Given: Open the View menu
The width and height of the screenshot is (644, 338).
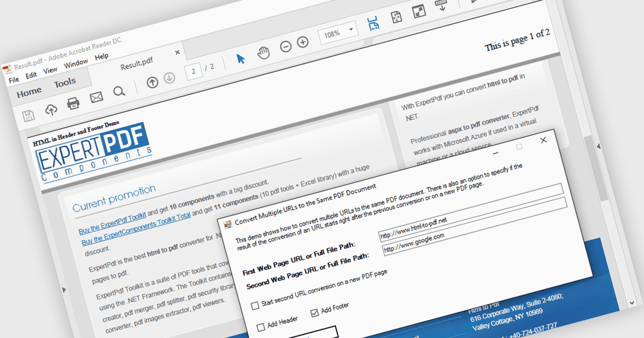Looking at the screenshot, I should pyautogui.click(x=50, y=70).
